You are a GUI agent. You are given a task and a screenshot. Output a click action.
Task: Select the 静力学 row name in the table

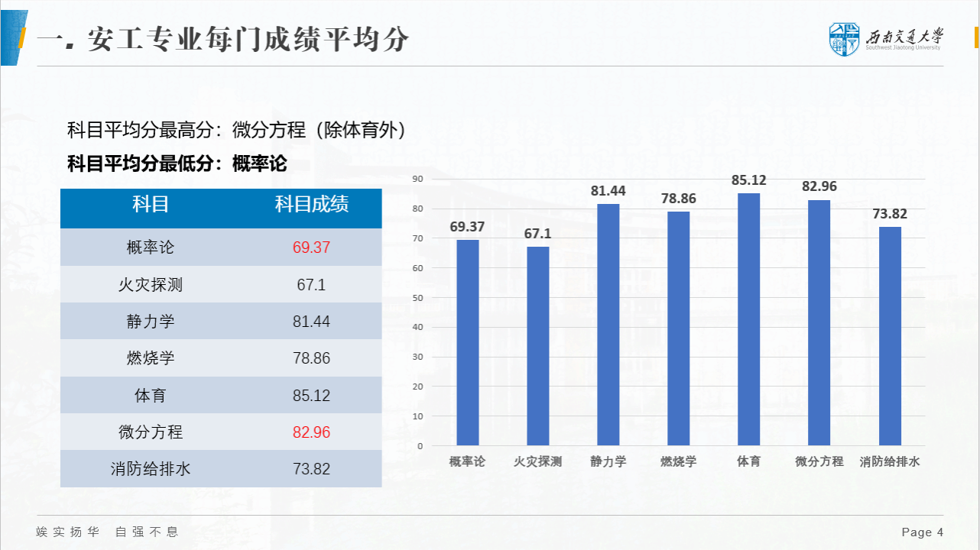tap(151, 322)
